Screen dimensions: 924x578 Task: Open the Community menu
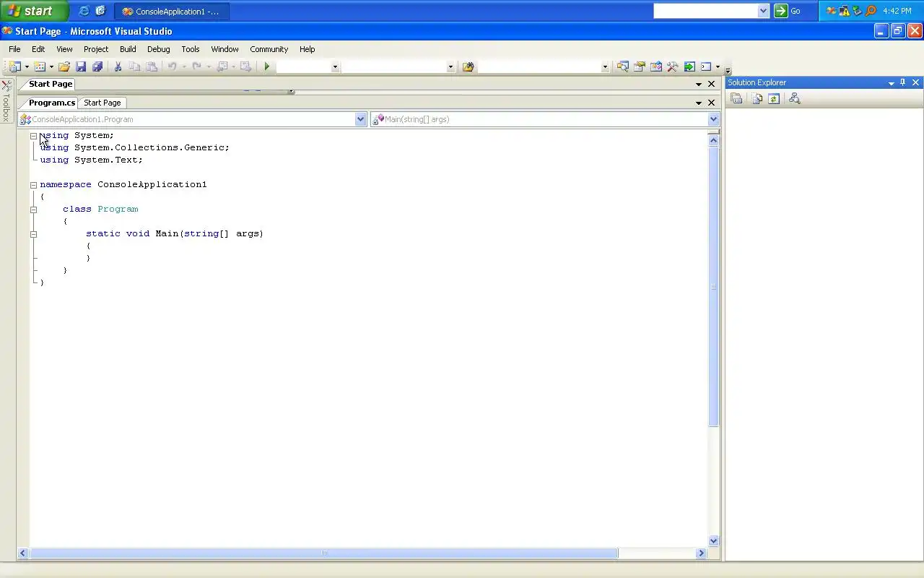[x=269, y=49]
